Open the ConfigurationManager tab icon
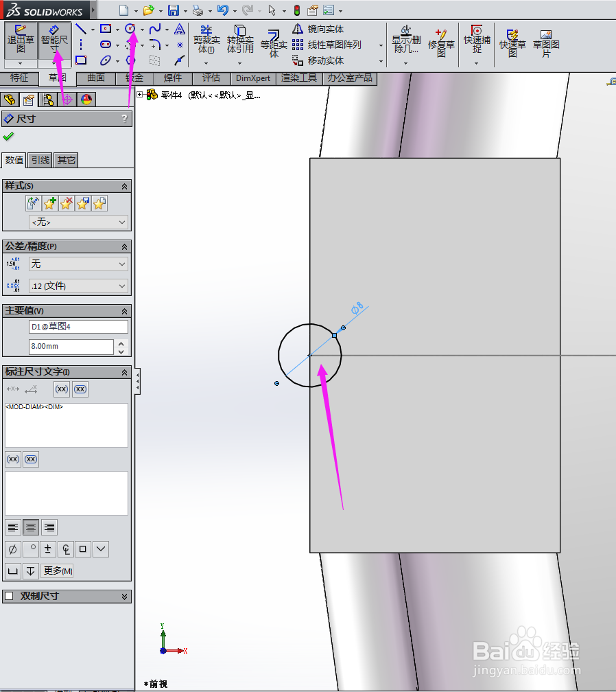This screenshot has width=616, height=692. tap(48, 100)
